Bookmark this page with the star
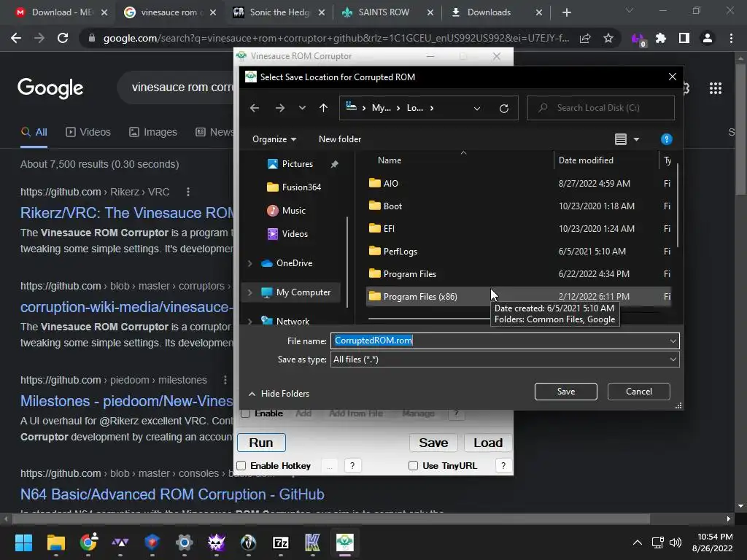Viewport: 747px width, 560px height. click(x=608, y=38)
